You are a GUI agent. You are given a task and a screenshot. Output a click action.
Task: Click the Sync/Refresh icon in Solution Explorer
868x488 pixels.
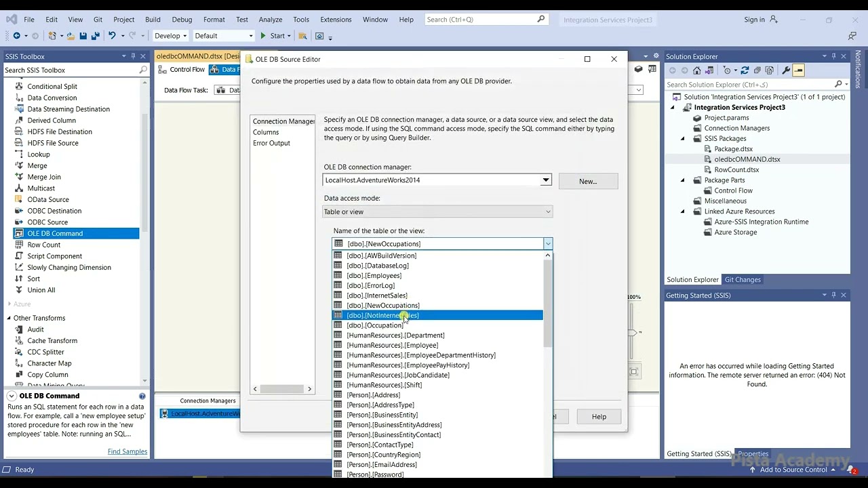pyautogui.click(x=745, y=70)
